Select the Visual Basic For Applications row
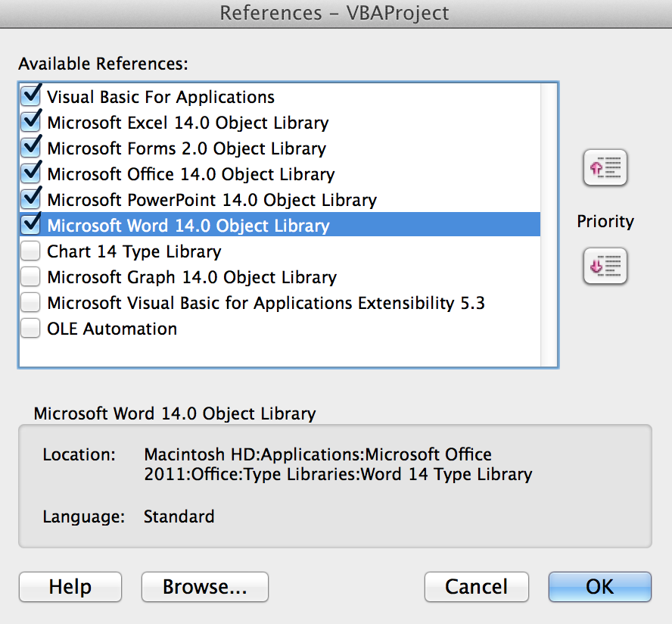 point(280,97)
